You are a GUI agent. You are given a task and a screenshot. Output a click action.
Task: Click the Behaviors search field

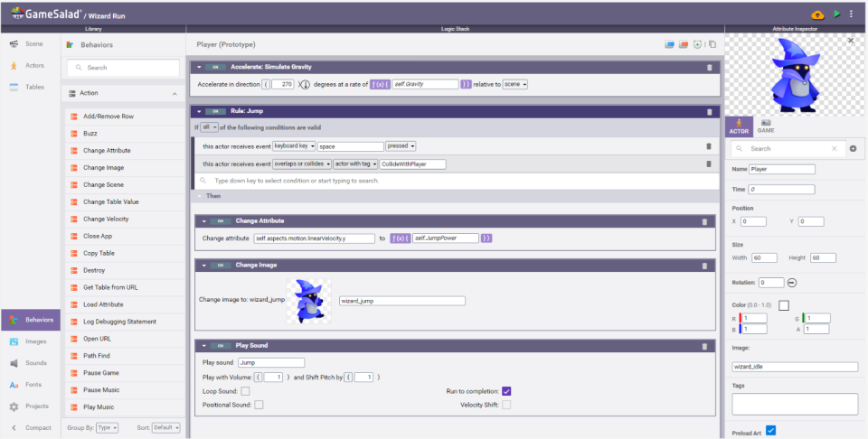click(124, 68)
